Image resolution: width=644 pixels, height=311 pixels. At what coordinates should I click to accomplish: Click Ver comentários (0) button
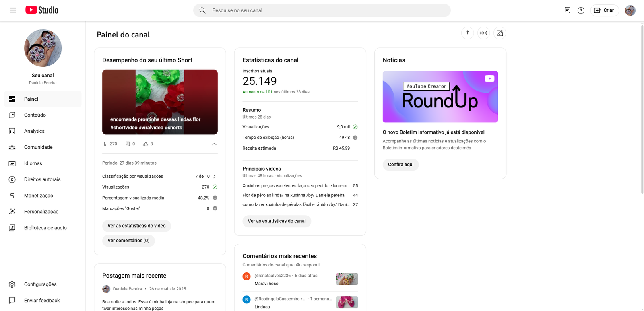coord(128,241)
